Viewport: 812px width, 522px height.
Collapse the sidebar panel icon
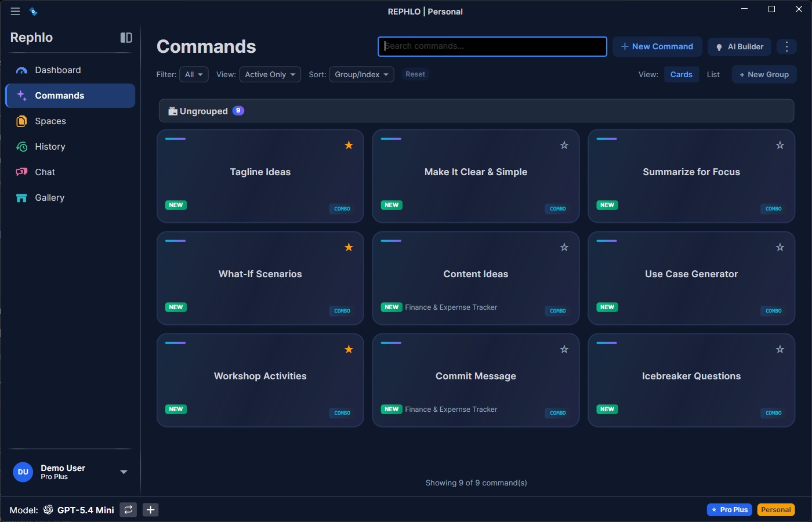[126, 38]
